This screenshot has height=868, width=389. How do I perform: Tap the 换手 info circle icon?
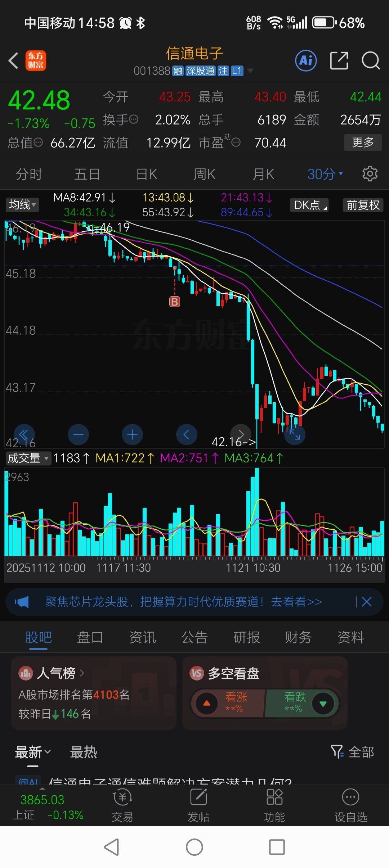click(x=134, y=119)
